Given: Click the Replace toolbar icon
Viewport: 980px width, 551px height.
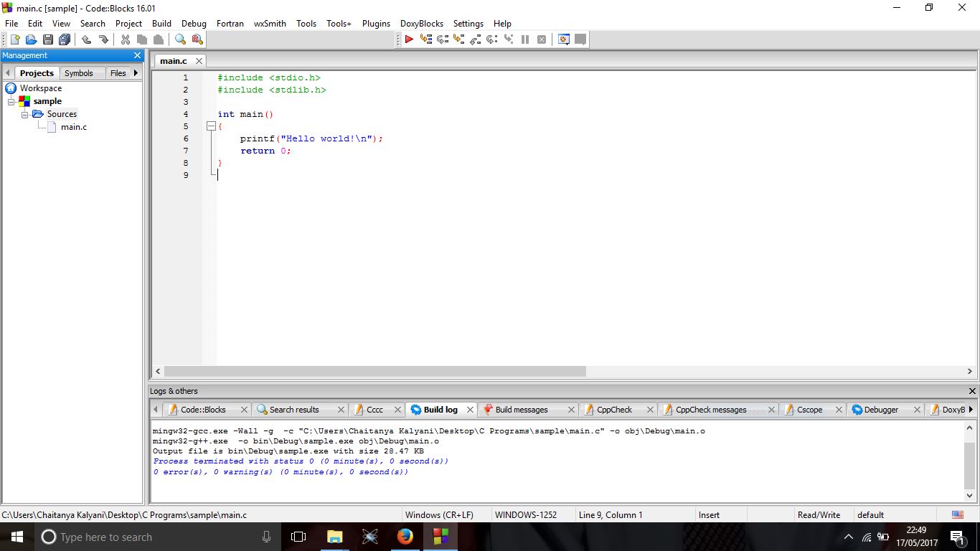Looking at the screenshot, I should (x=196, y=39).
